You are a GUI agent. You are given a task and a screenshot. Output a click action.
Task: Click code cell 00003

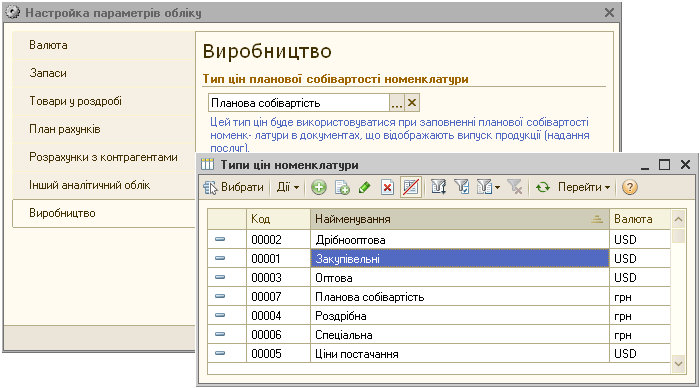278,278
